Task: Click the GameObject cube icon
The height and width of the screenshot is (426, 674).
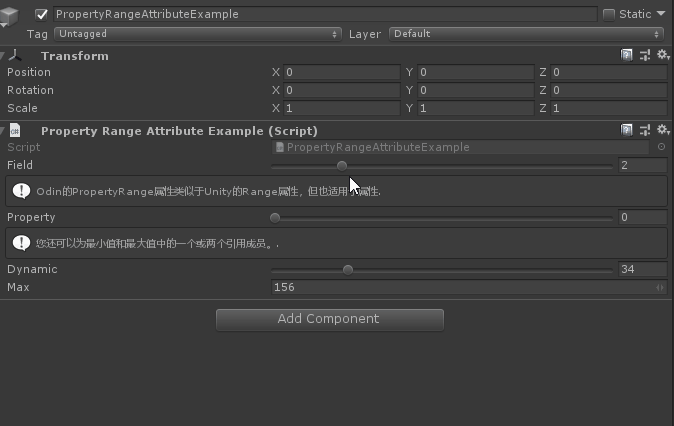Action: pyautogui.click(x=11, y=16)
